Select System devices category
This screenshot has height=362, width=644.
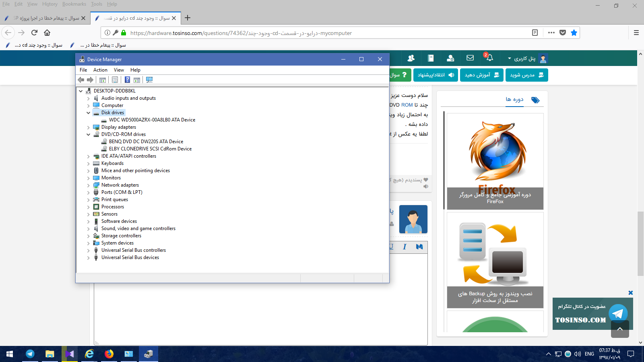pyautogui.click(x=117, y=243)
